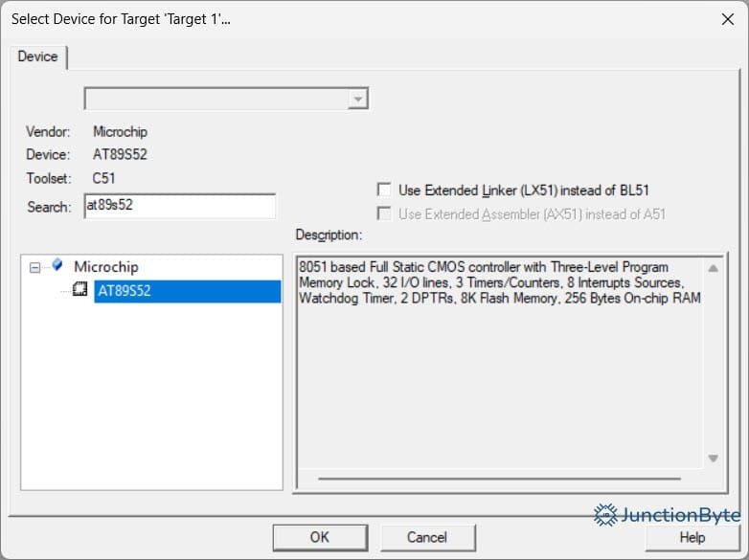Screen dimensions: 749x560
Task: Toggle Use Extended Assembler (AX51) checkbox
Action: pyautogui.click(x=385, y=214)
